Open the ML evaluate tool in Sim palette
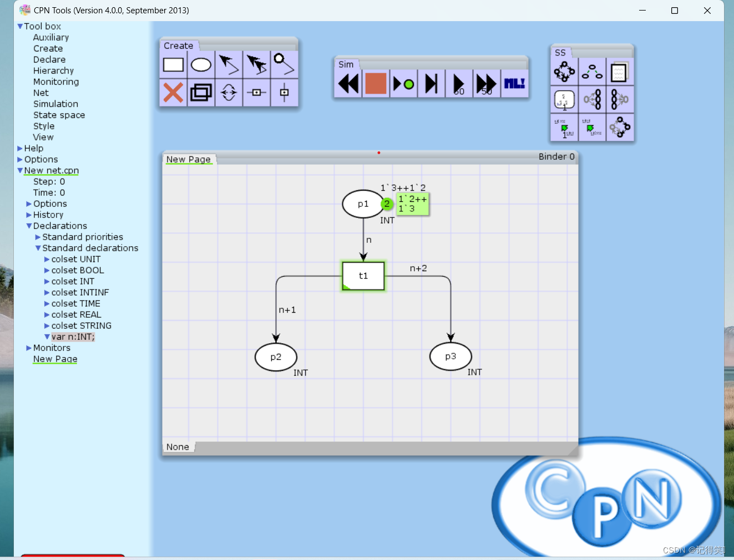 (x=514, y=83)
